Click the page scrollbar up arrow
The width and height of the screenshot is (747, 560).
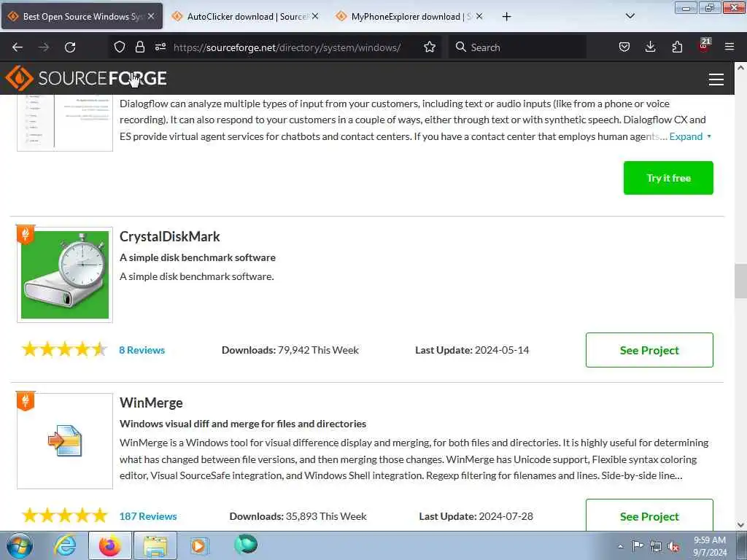(740, 68)
